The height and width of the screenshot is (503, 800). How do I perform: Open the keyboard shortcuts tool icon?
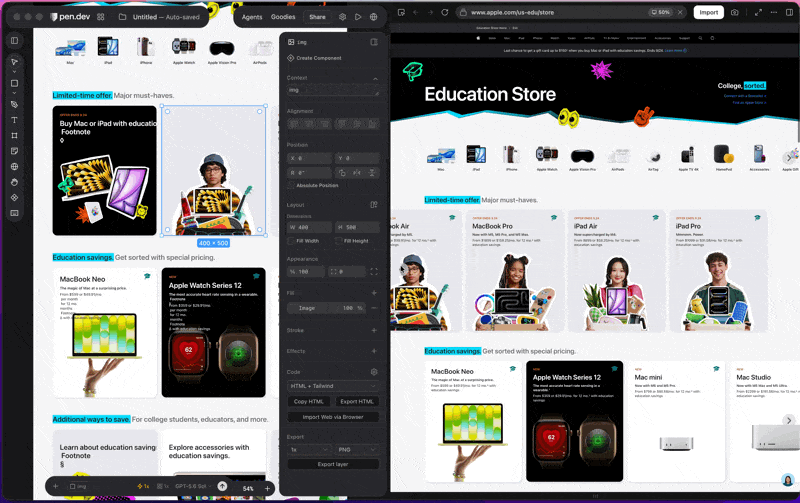14,213
